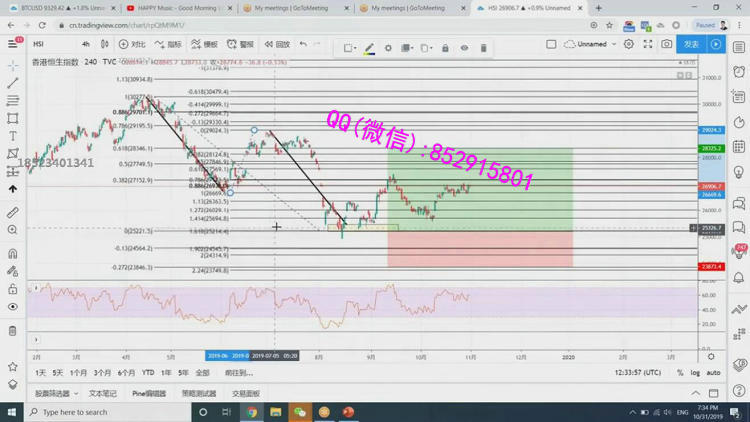Delete the selected drawing with trash icon
This screenshot has width=750, height=422.
click(483, 48)
